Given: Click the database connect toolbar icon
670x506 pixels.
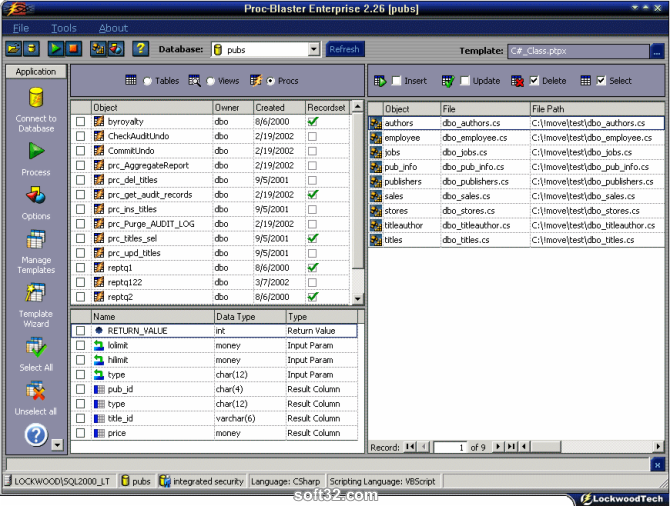Looking at the screenshot, I should coord(31,49).
